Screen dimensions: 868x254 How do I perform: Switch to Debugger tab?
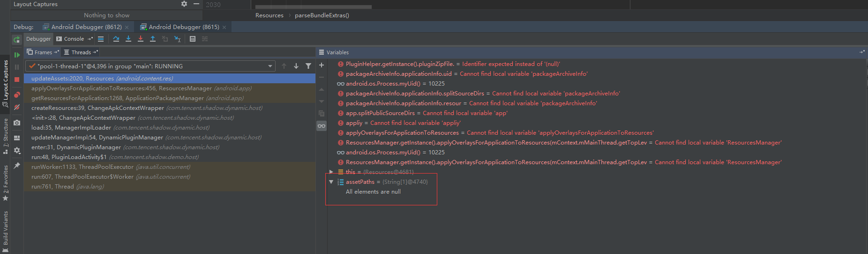pyautogui.click(x=38, y=39)
